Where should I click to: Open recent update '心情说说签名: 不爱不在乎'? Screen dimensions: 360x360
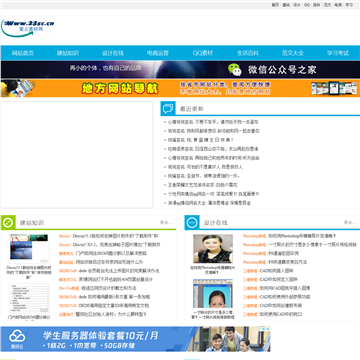[x=213, y=122]
